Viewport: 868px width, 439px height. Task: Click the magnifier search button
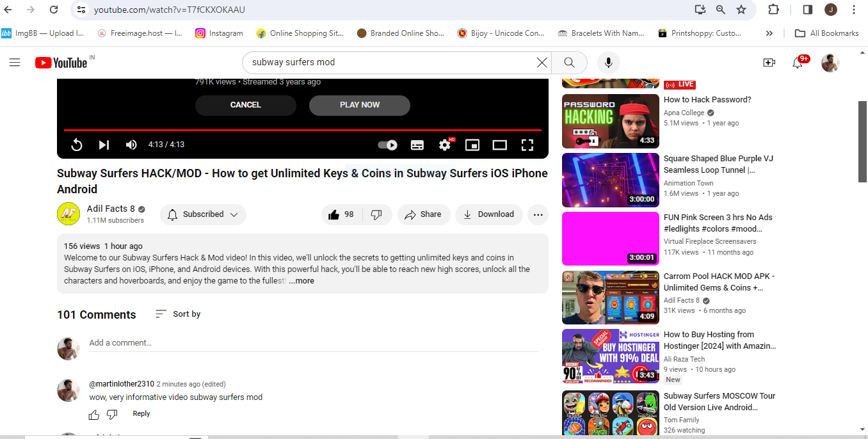tap(569, 62)
